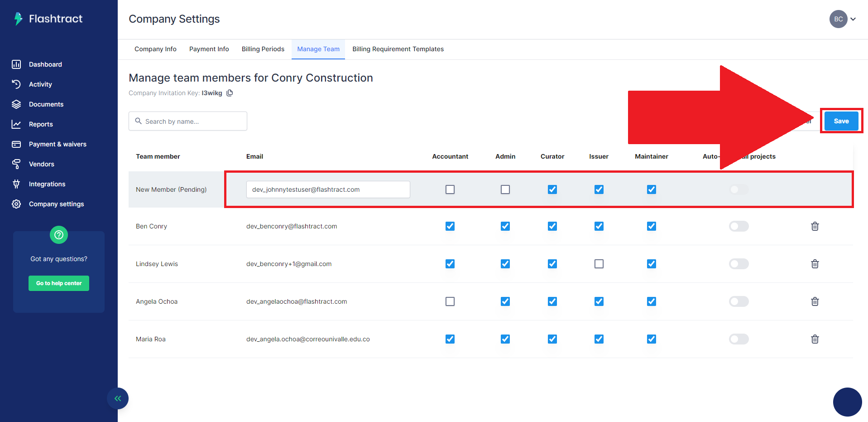Click the blue Save button
The height and width of the screenshot is (422, 868).
coord(841,121)
